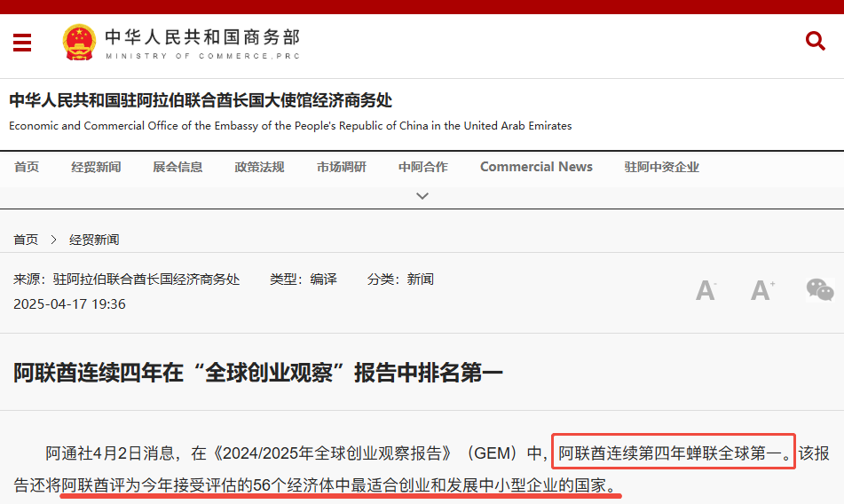844x504 pixels.
Task: Expand navigation with down chevron
Action: 422,196
